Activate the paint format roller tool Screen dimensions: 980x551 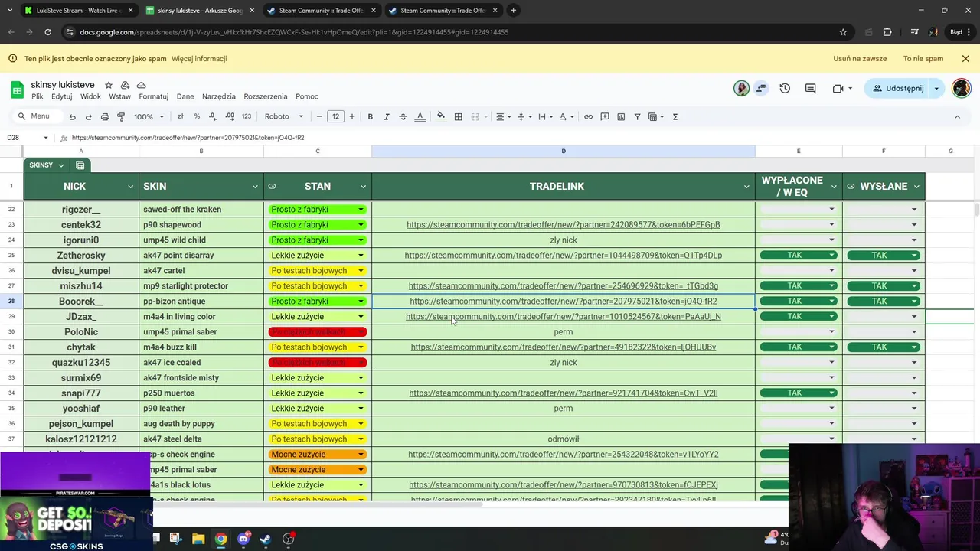point(121,116)
